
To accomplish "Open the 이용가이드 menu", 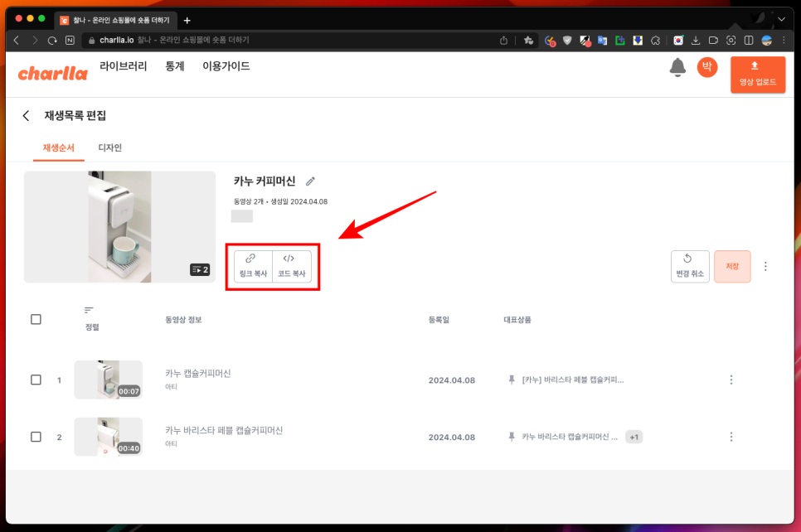I will [226, 66].
